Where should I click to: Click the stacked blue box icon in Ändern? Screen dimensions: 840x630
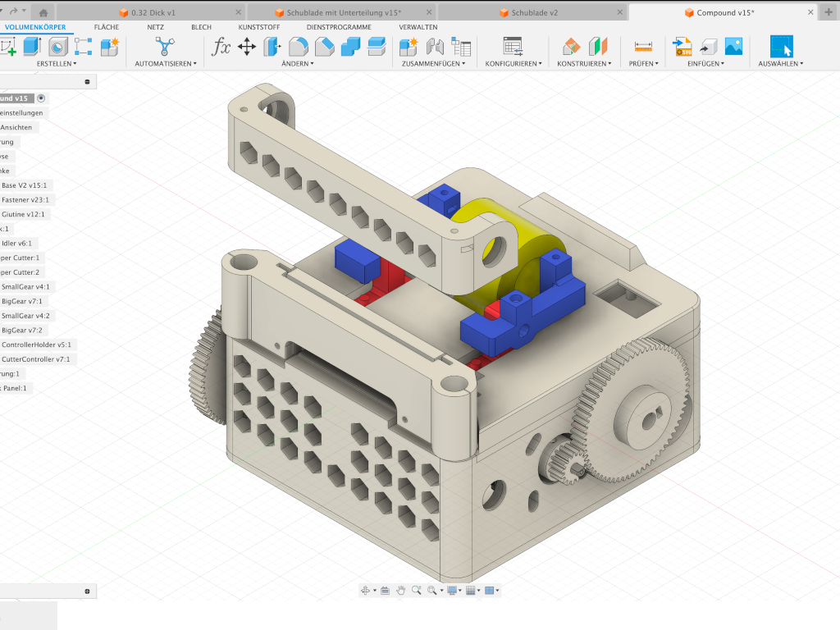(x=377, y=47)
